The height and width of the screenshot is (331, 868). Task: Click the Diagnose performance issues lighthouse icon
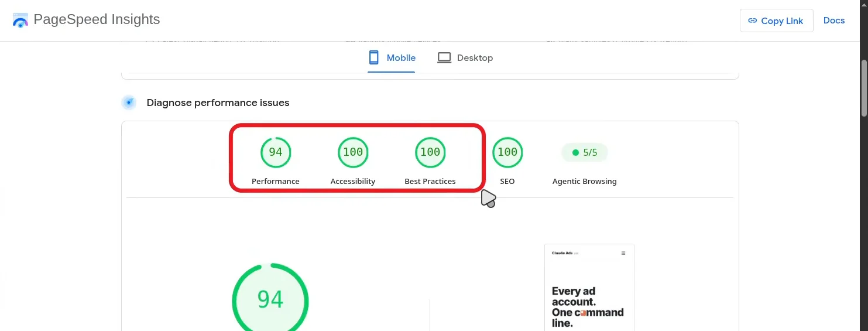[x=129, y=103]
